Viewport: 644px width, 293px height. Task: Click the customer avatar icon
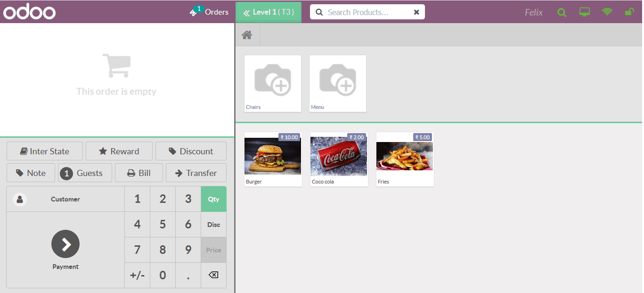coord(19,199)
